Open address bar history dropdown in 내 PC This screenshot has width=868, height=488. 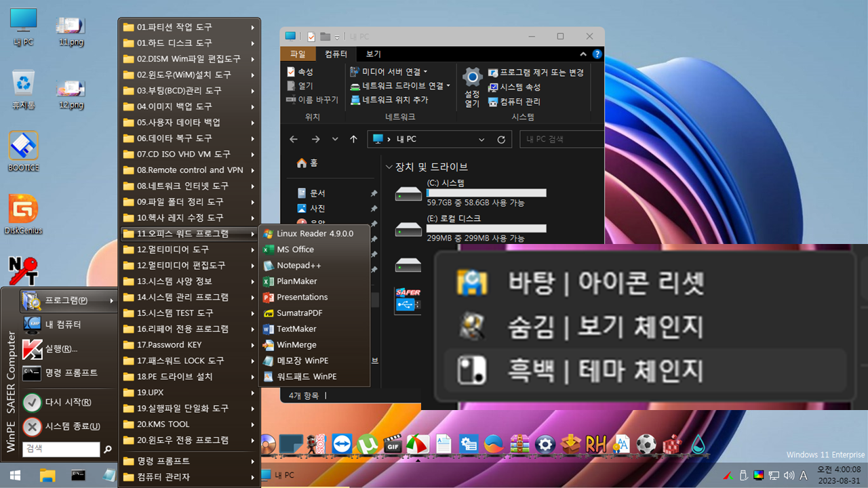[481, 140]
